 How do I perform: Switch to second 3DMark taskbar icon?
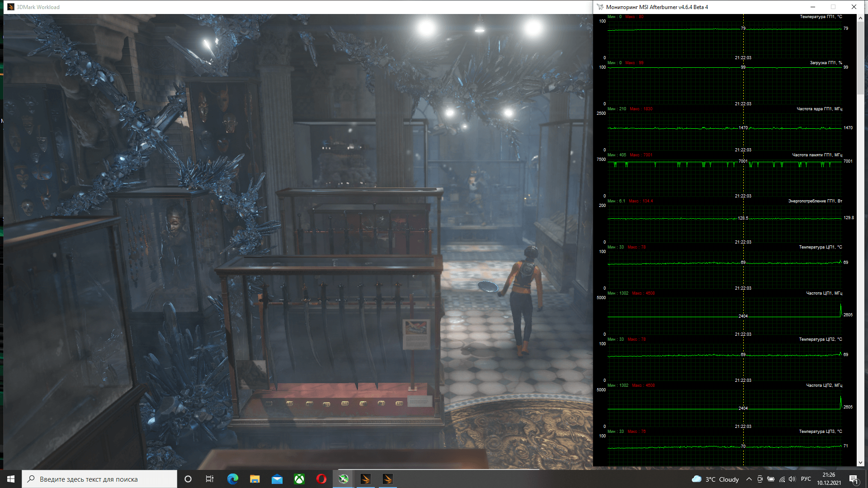(x=388, y=479)
